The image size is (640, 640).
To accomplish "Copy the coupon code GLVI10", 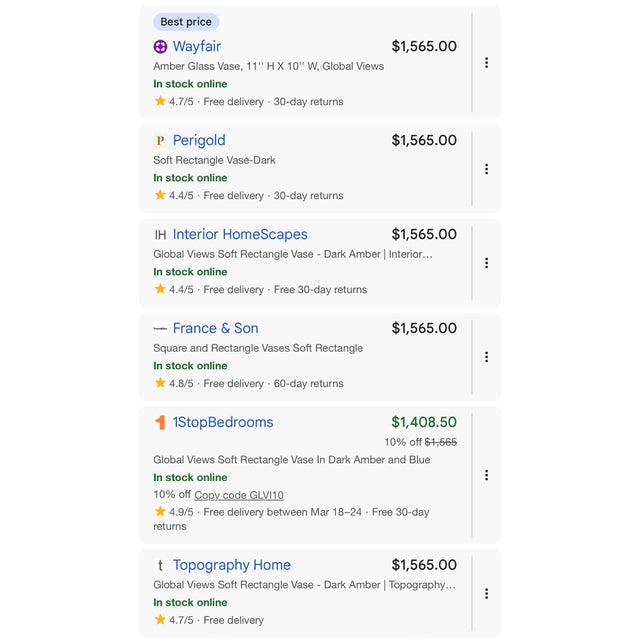I will (239, 495).
